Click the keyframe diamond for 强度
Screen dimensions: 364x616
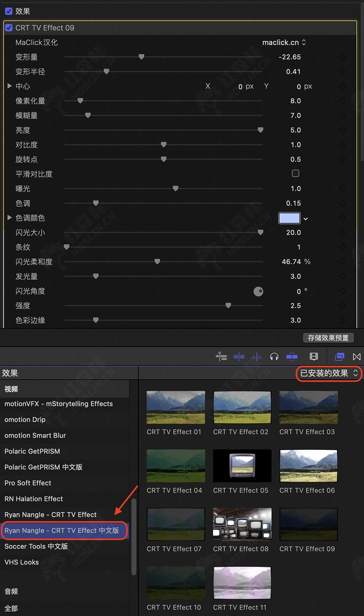pyautogui.click(x=342, y=305)
